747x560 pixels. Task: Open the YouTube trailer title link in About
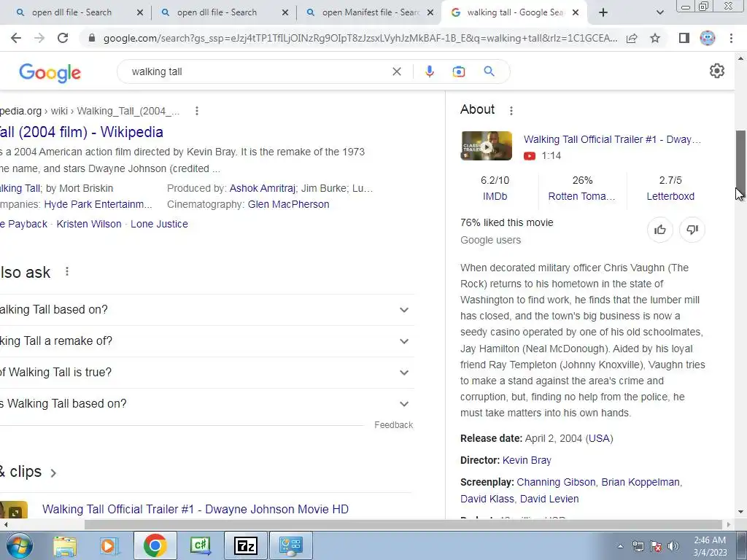click(x=612, y=139)
